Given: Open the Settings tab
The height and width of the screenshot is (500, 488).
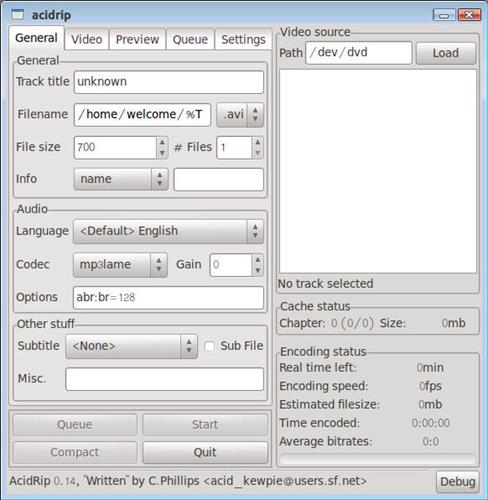Looking at the screenshot, I should [243, 39].
